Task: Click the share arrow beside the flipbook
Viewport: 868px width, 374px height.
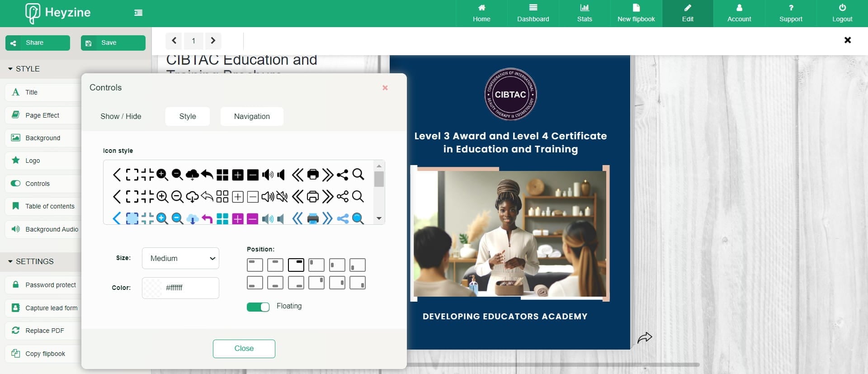Action: 644,337
